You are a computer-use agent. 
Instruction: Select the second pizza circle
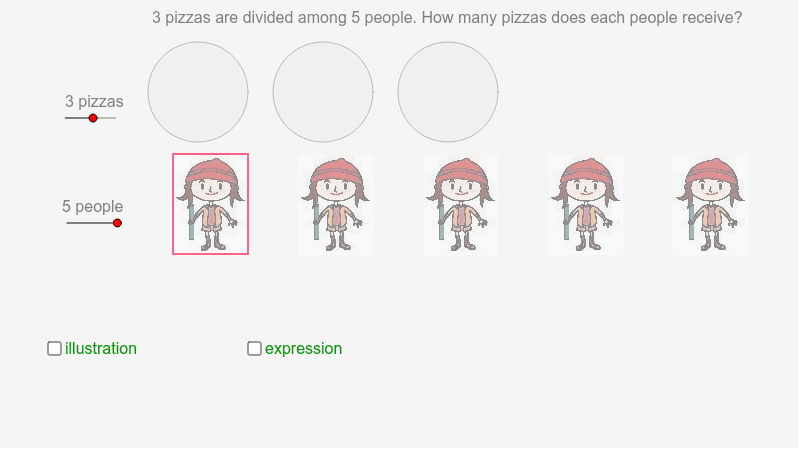click(x=323, y=92)
